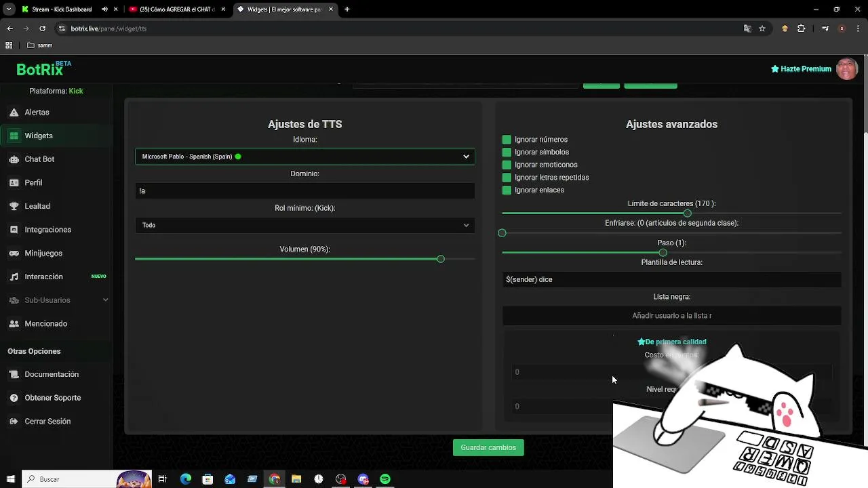Open Chrome extensions puzzle icon

click(x=802, y=28)
